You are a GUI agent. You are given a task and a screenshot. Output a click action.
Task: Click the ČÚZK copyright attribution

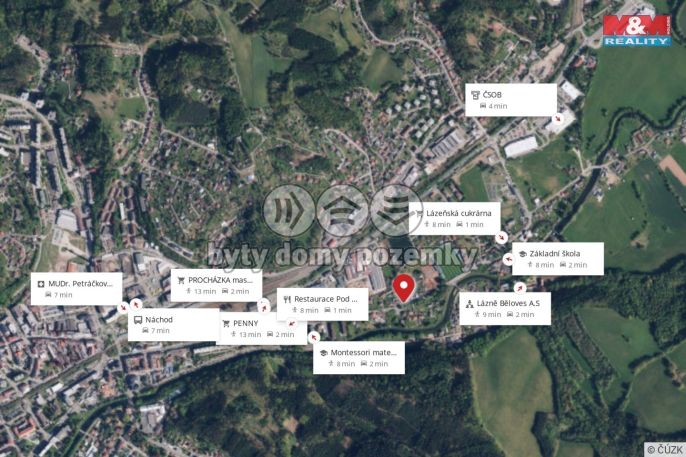pos(665,449)
